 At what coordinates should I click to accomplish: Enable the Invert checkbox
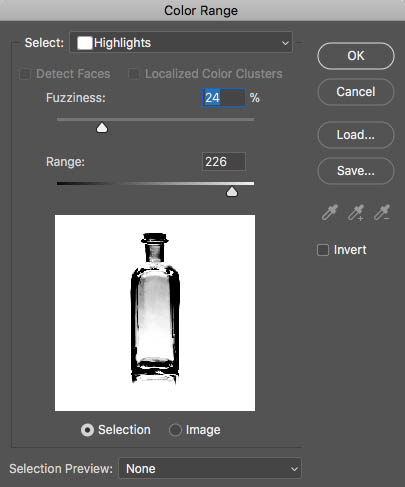point(323,250)
